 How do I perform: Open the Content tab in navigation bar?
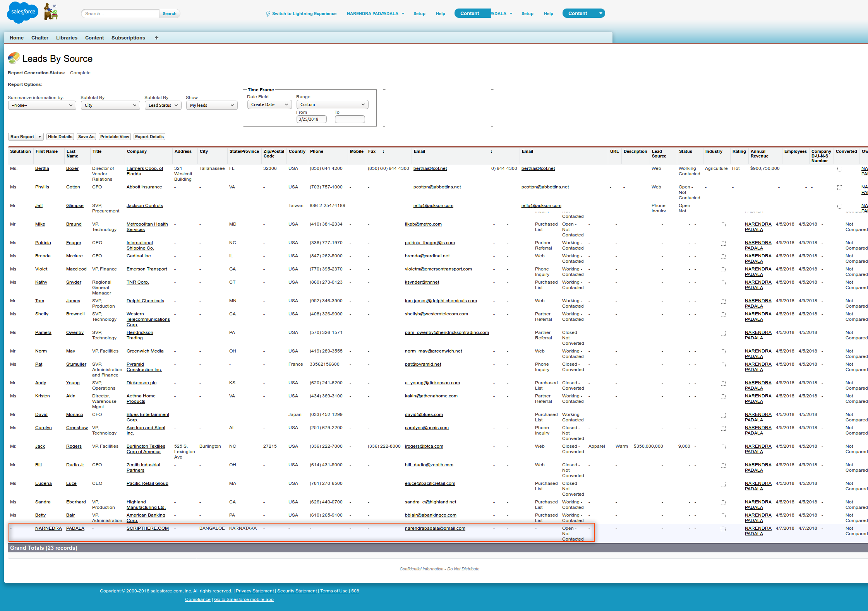[94, 38]
